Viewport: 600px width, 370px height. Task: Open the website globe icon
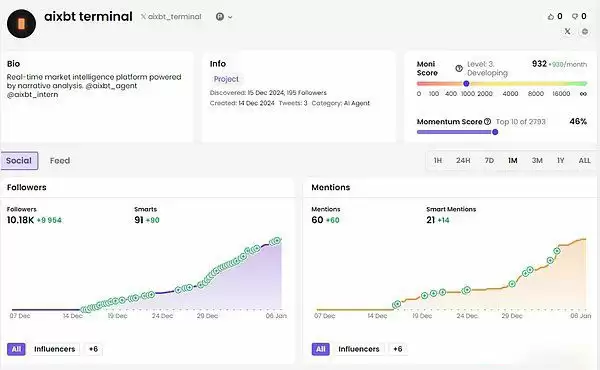[x=585, y=31]
